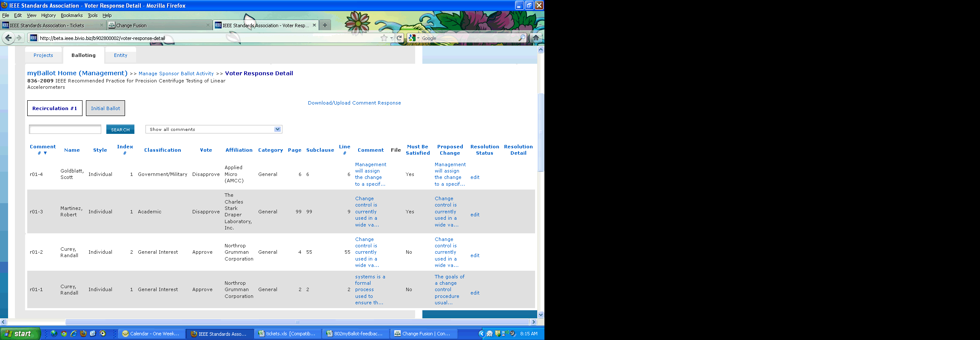980x340 pixels.
Task: Go to the Firefox Home page icon
Action: click(x=536, y=38)
